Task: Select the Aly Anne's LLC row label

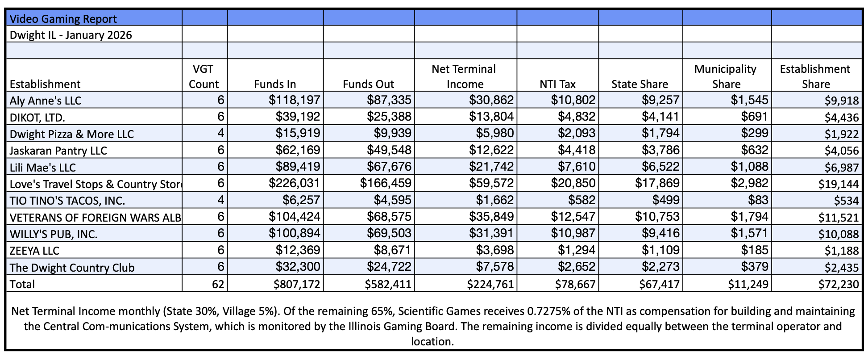Action: coord(46,101)
